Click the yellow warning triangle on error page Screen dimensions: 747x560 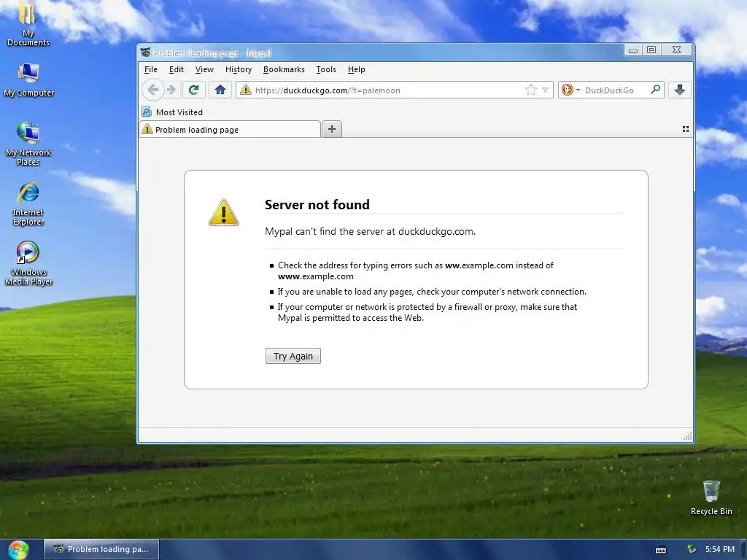coord(223,212)
